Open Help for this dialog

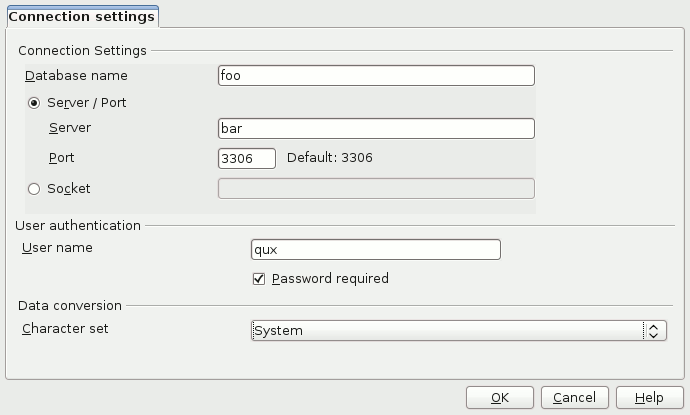tap(648, 398)
